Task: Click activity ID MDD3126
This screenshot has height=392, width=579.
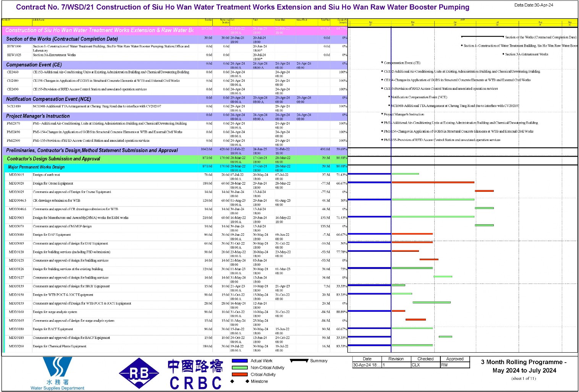Action: [x=16, y=269]
